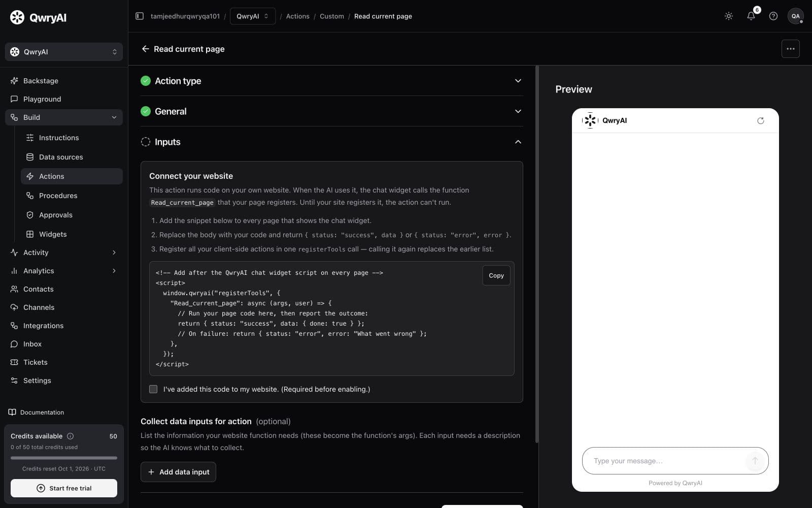
Task: Click Start free trial button
Action: [64, 488]
